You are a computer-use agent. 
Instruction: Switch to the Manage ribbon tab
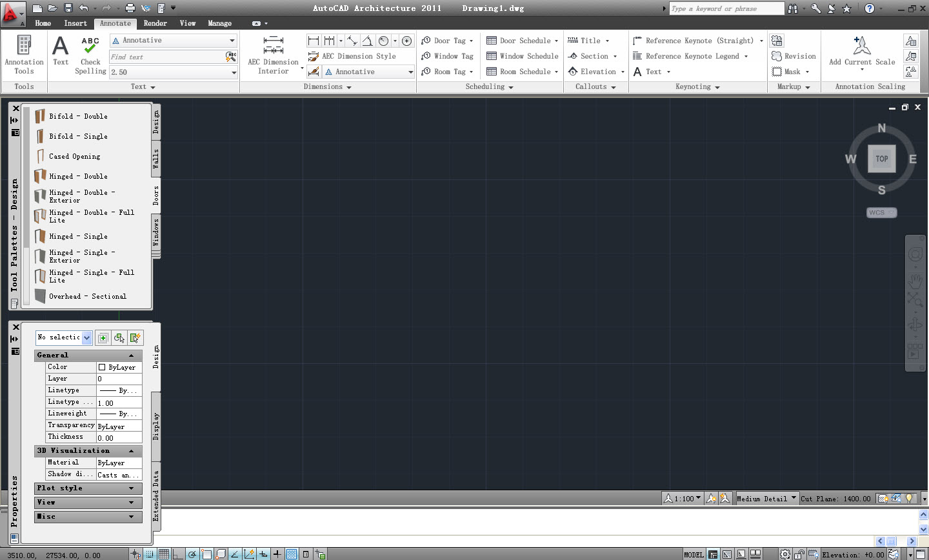click(220, 23)
